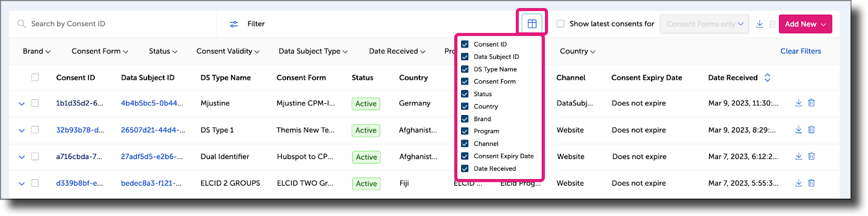Download the Mjustine consent row
The height and width of the screenshot is (216, 868).
point(799,103)
